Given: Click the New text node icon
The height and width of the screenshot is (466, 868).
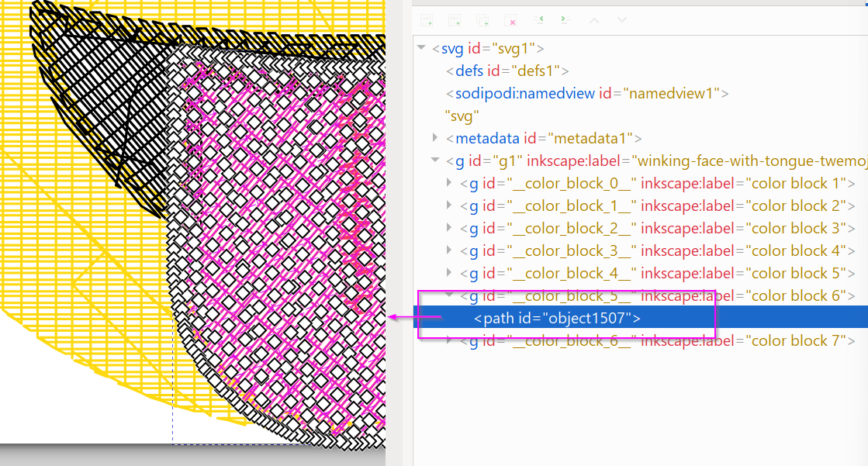Looking at the screenshot, I should (455, 20).
